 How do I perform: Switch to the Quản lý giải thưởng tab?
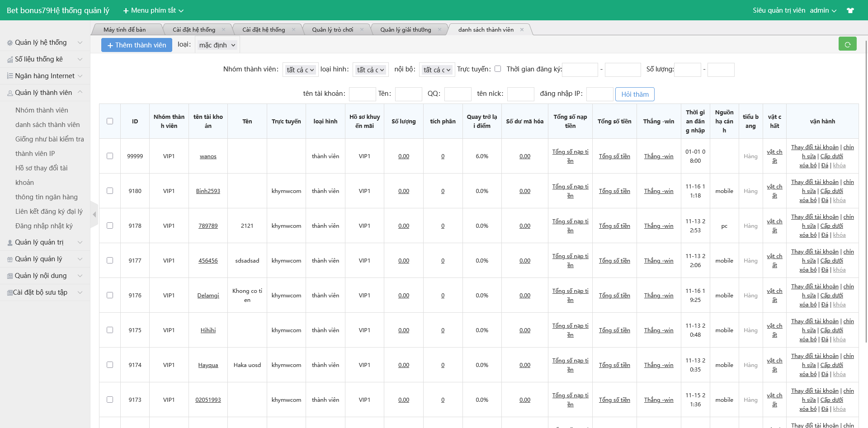tap(405, 30)
